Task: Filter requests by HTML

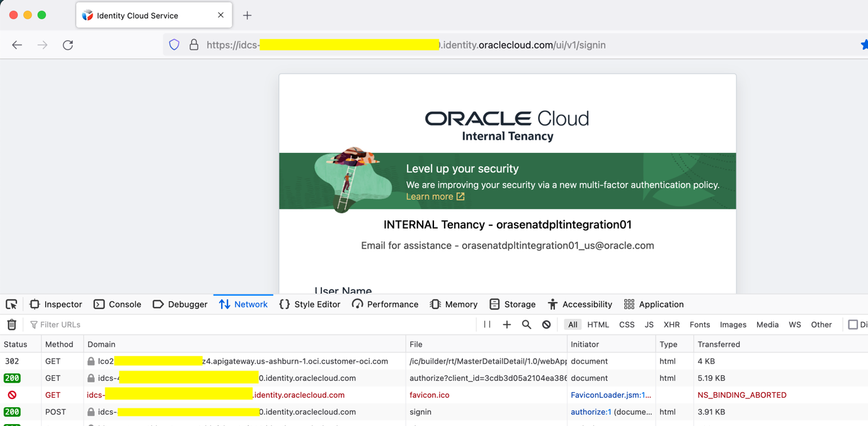Action: (598, 325)
